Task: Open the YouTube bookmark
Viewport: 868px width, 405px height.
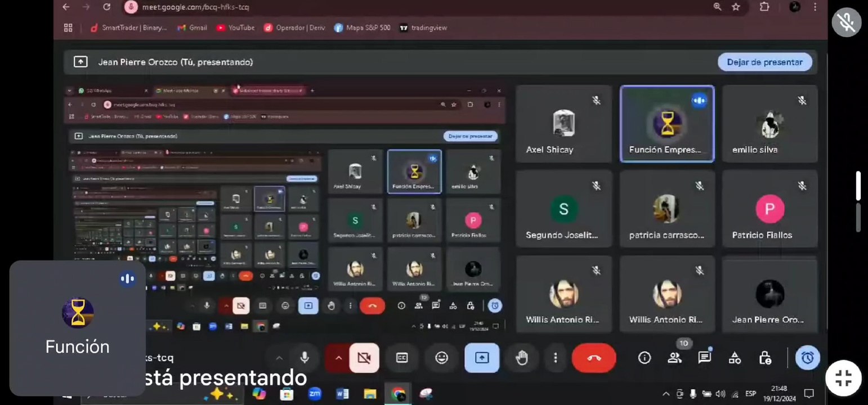Action: coord(235,28)
